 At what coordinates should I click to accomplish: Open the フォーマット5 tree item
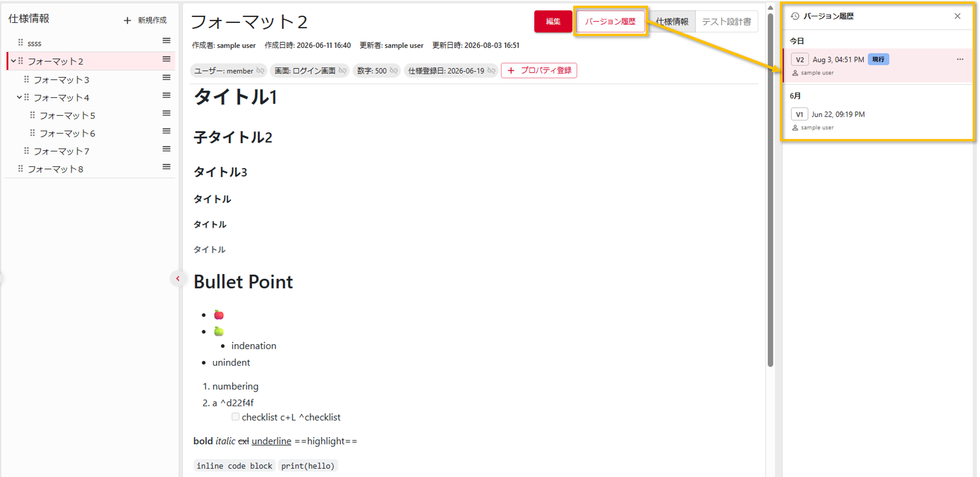click(67, 115)
